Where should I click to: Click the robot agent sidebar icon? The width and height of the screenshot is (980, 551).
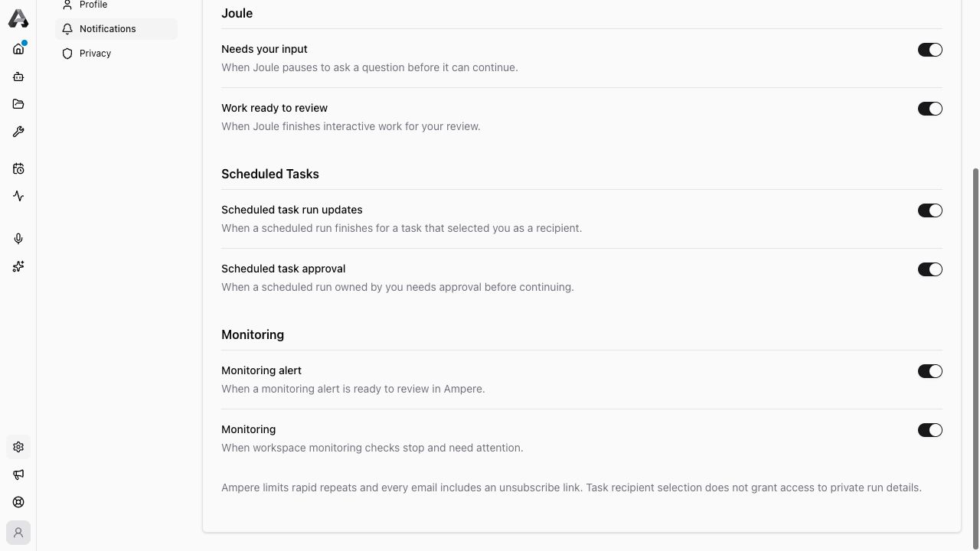coord(18,77)
